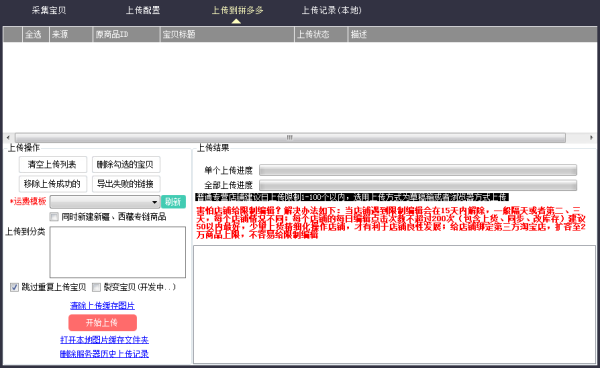The image size is (600, 368).
Task: Open the 上传记录(本地) tab
Action: (x=331, y=10)
